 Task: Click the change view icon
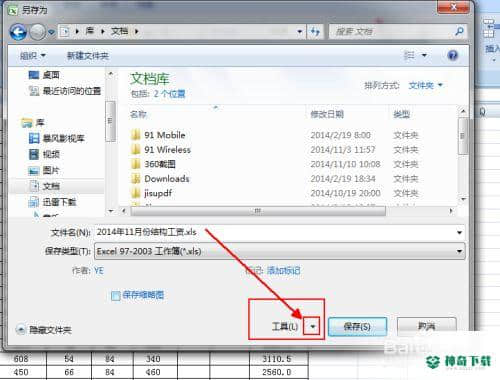click(409, 55)
